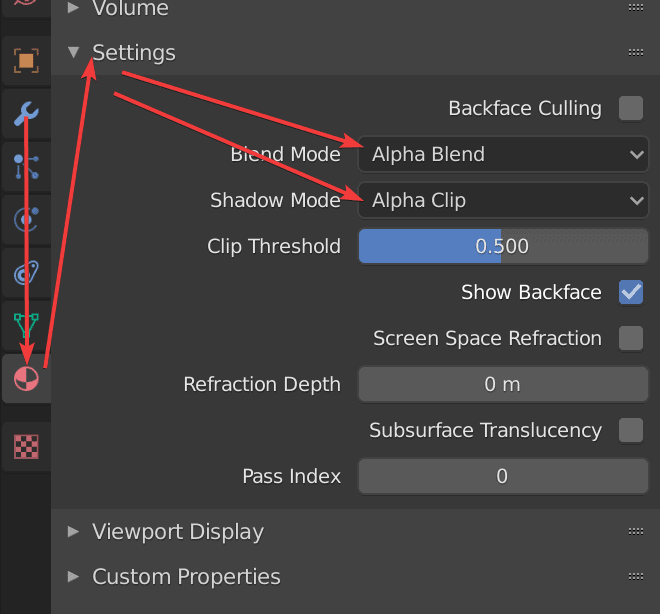Open the Shadow Mode dropdown
Image resolution: width=660 pixels, height=614 pixels.
(503, 200)
